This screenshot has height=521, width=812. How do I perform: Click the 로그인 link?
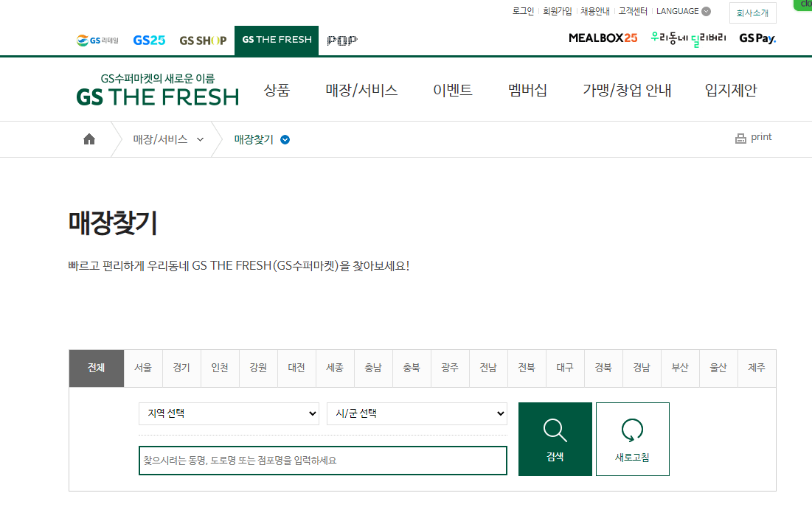(522, 11)
